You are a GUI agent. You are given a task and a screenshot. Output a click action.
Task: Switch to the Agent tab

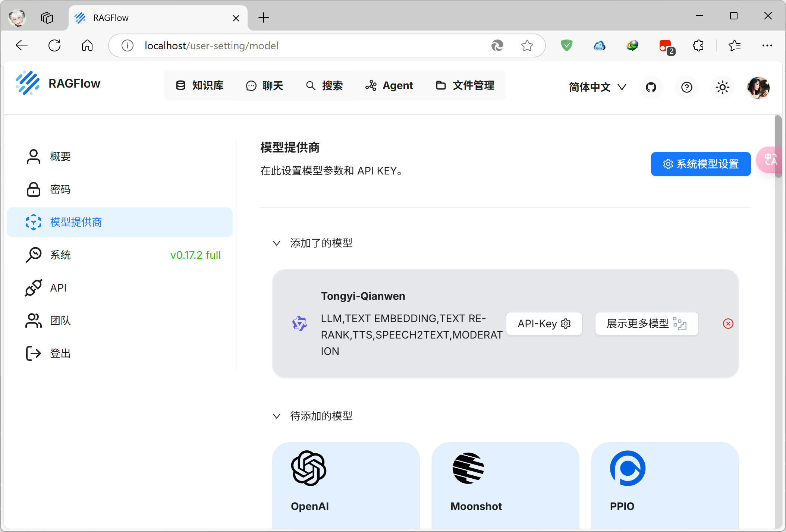389,85
